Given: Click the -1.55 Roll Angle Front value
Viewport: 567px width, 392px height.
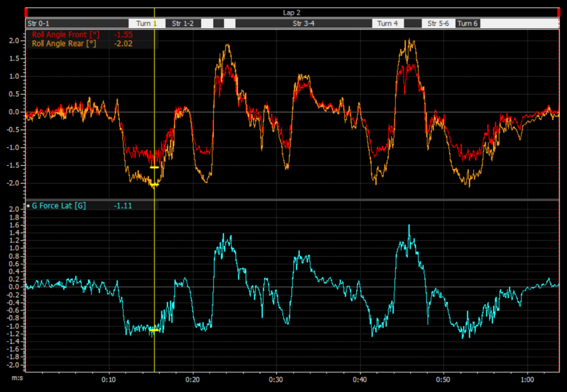Looking at the screenshot, I should [123, 35].
